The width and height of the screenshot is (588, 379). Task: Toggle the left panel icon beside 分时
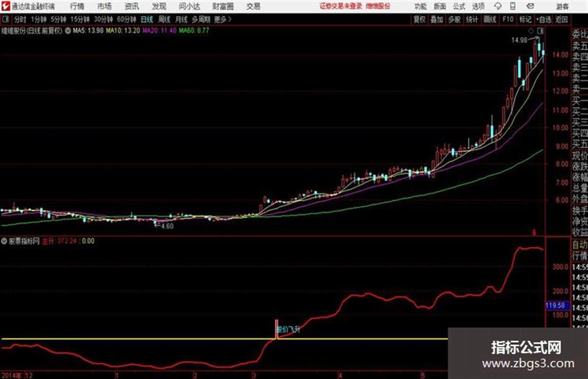(x=5, y=19)
